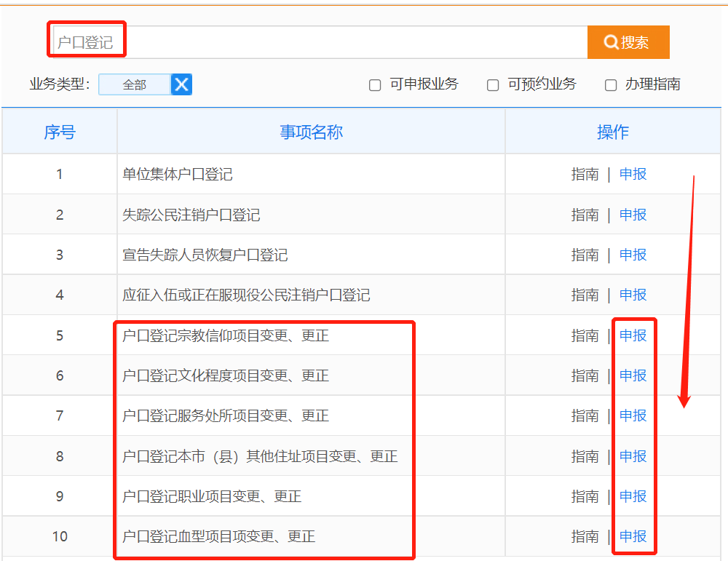Image resolution: width=728 pixels, height=561 pixels.
Task: Open 指南 for 宣告失踪人员恢复户口登记
Action: coord(585,255)
